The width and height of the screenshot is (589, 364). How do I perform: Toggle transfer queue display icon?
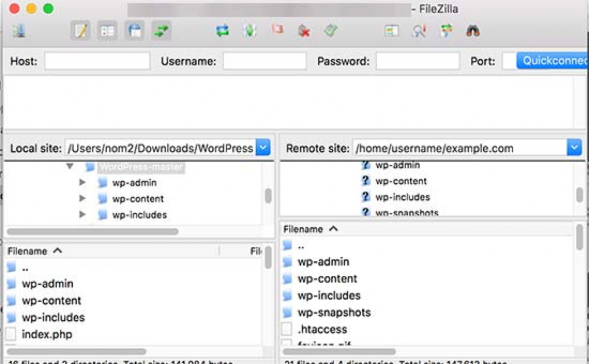coord(162,31)
